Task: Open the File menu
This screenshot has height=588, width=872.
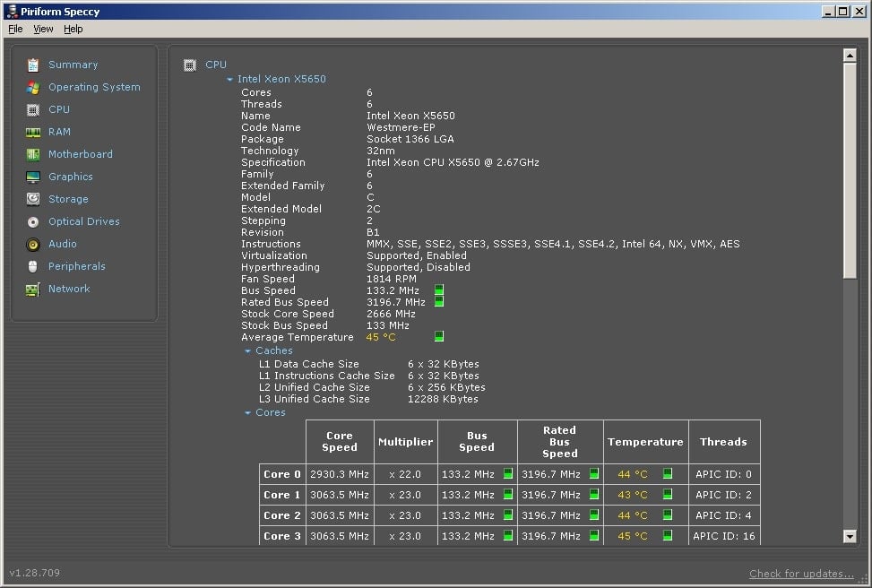Action: 15,29
